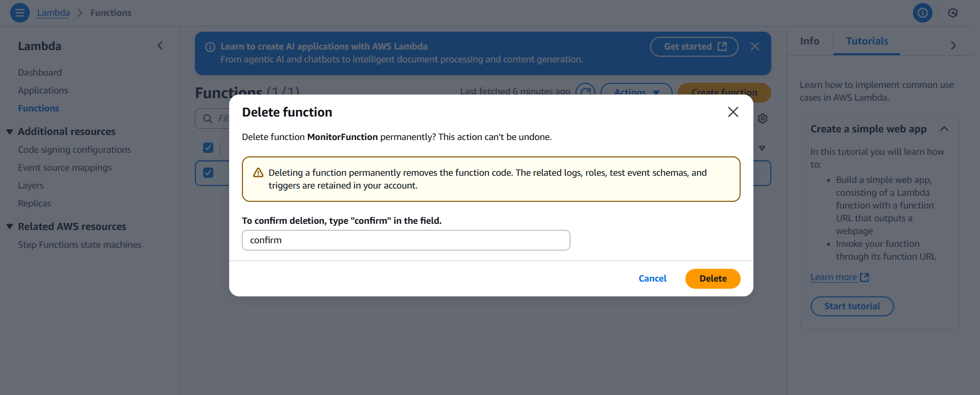Screen dimensions: 980x395
Task: Close the Delete function dialog with X
Action: (733, 112)
